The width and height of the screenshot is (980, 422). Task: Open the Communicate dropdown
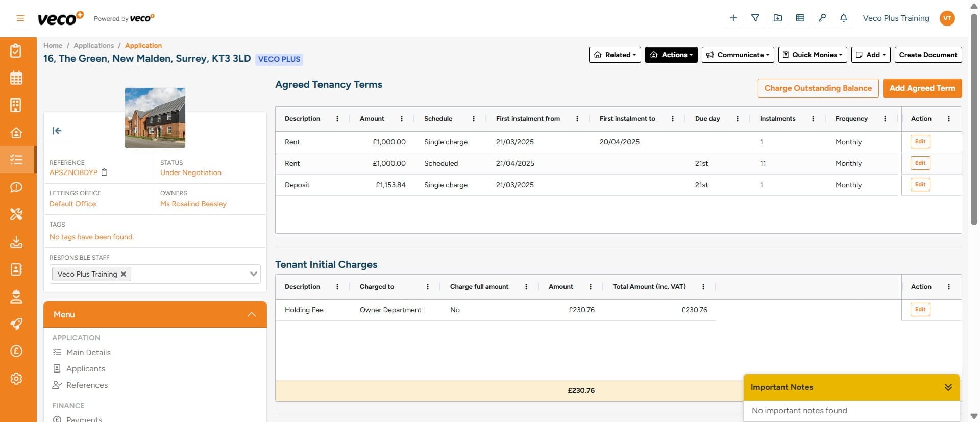(738, 55)
